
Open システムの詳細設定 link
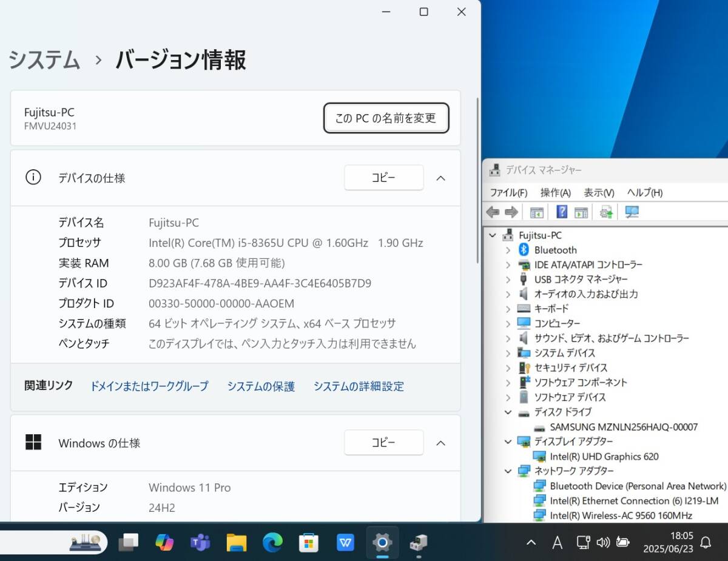point(359,386)
